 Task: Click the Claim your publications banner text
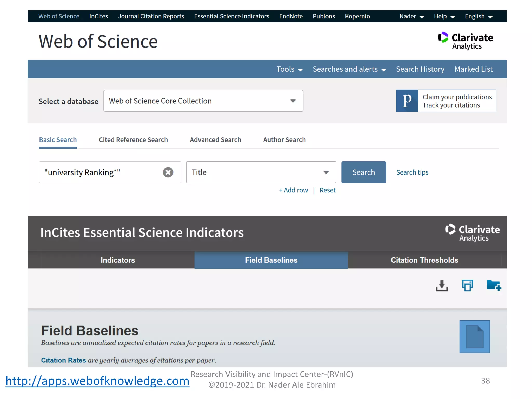coord(457,101)
